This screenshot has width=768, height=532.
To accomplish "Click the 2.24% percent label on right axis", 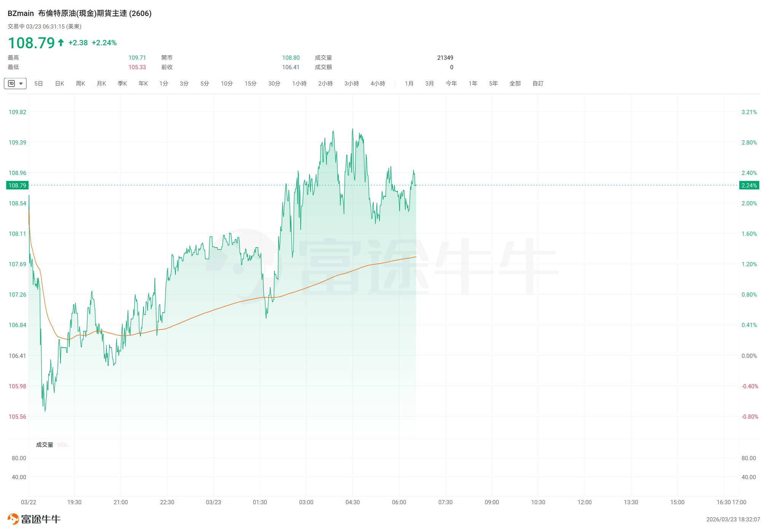I will click(x=749, y=186).
